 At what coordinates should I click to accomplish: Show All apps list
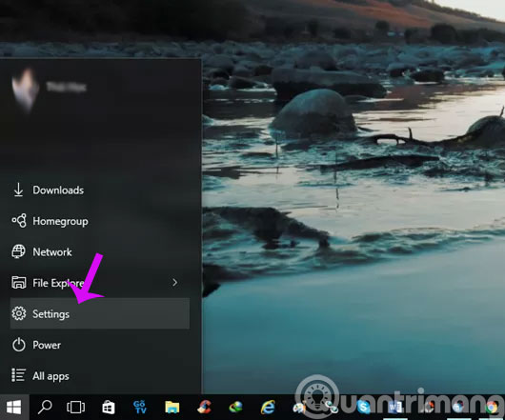pyautogui.click(x=99, y=375)
